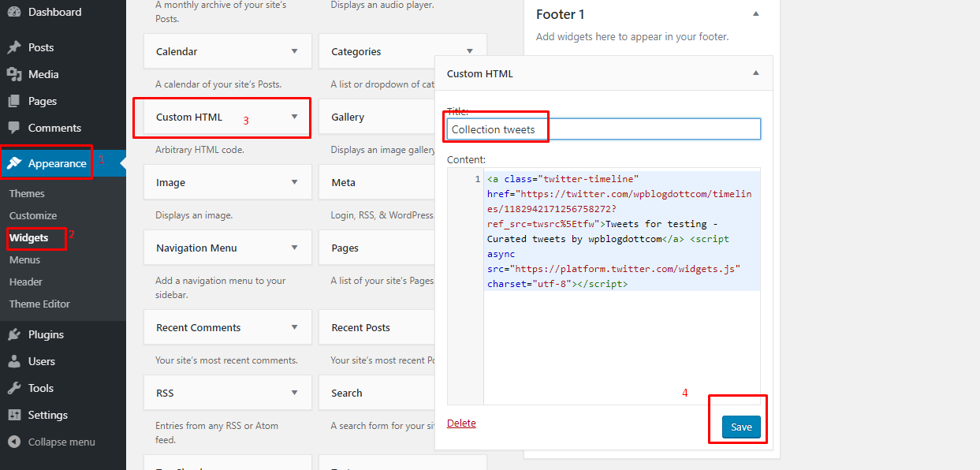This screenshot has width=980, height=470.
Task: Expand the Image widget
Action: (295, 182)
